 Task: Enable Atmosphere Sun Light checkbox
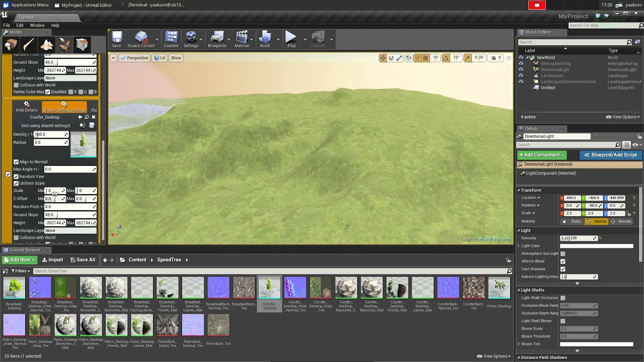click(562, 254)
